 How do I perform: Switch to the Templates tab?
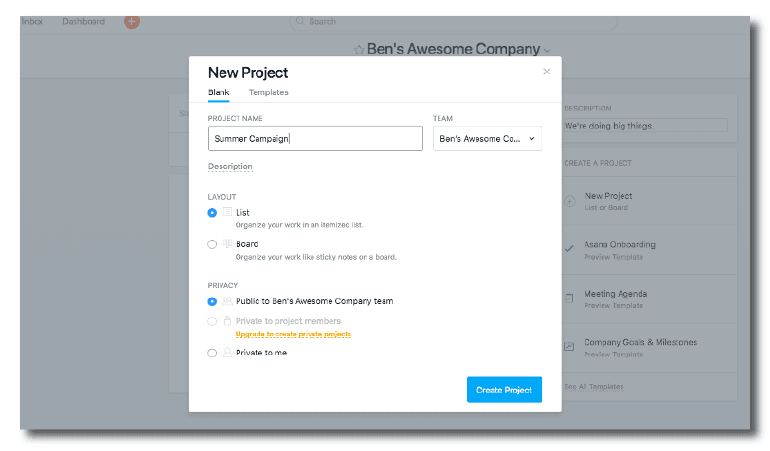[268, 92]
